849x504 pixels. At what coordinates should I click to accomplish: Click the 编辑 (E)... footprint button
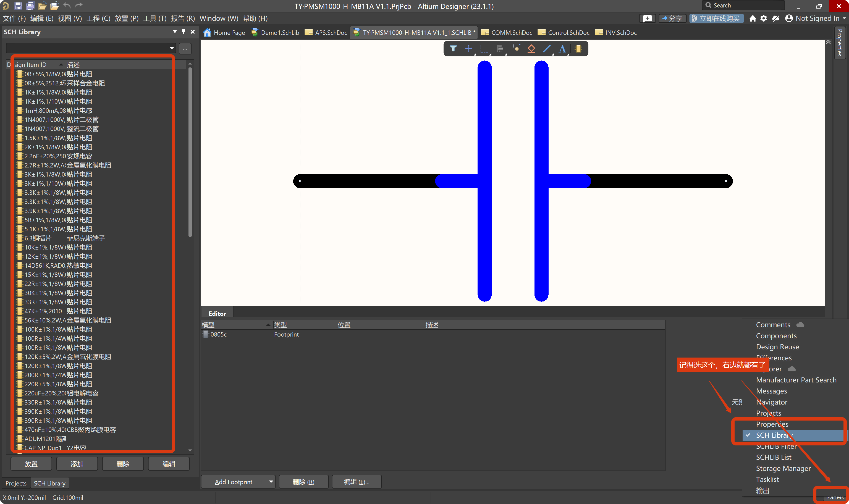pyautogui.click(x=356, y=482)
